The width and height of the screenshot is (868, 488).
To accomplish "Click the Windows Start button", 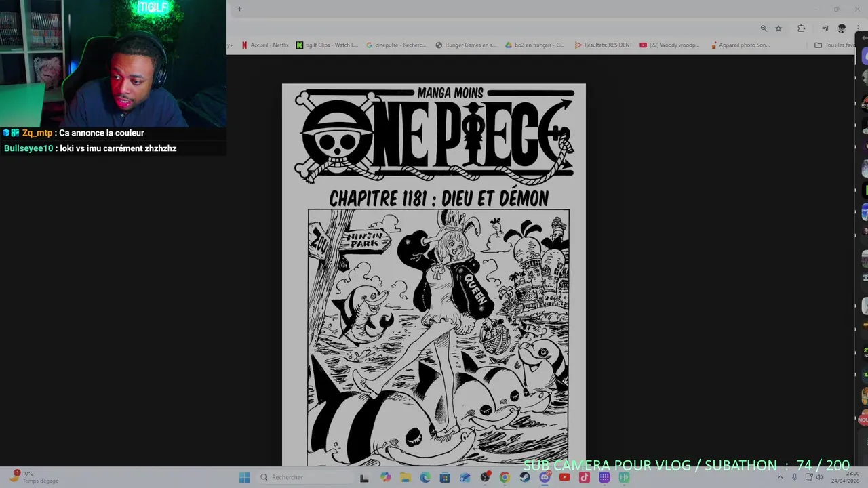I will pyautogui.click(x=244, y=477).
